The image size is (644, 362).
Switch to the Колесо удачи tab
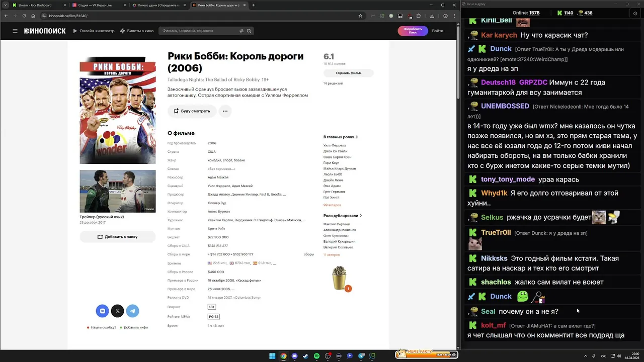[158, 5]
